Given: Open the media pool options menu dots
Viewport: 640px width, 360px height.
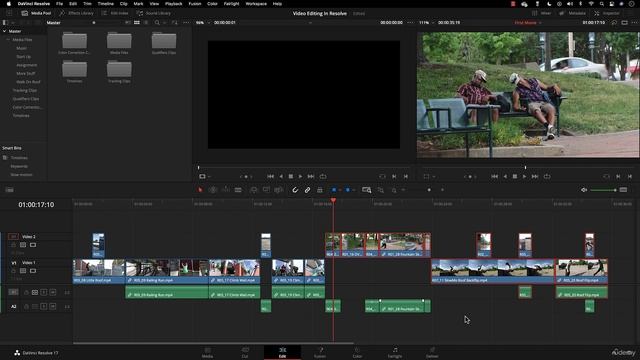Looking at the screenshot, I should pyautogui.click(x=186, y=22).
